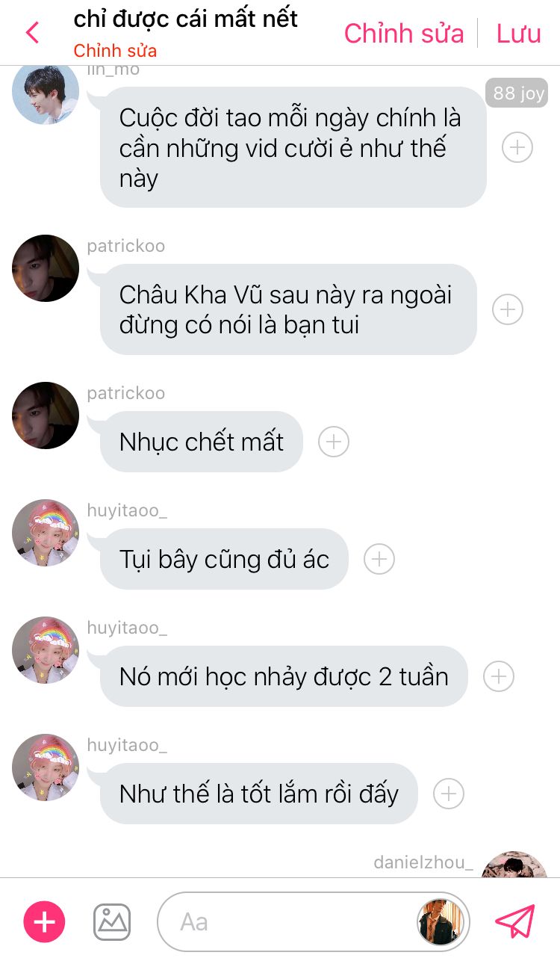Image resolution: width=560 pixels, height=967 pixels.
Task: Tap the "88 joy" badge
Action: pos(518,93)
